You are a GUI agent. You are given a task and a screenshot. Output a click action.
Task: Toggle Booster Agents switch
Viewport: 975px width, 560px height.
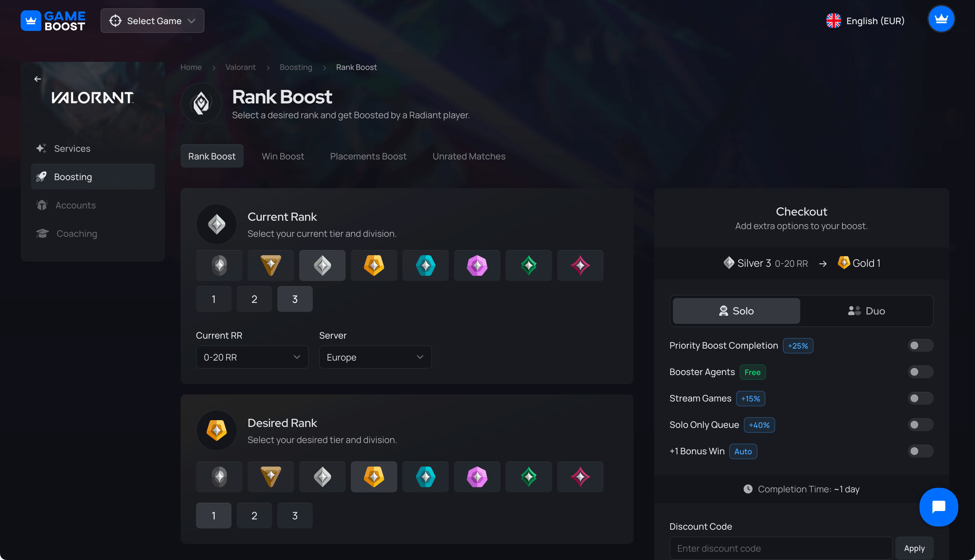click(921, 372)
